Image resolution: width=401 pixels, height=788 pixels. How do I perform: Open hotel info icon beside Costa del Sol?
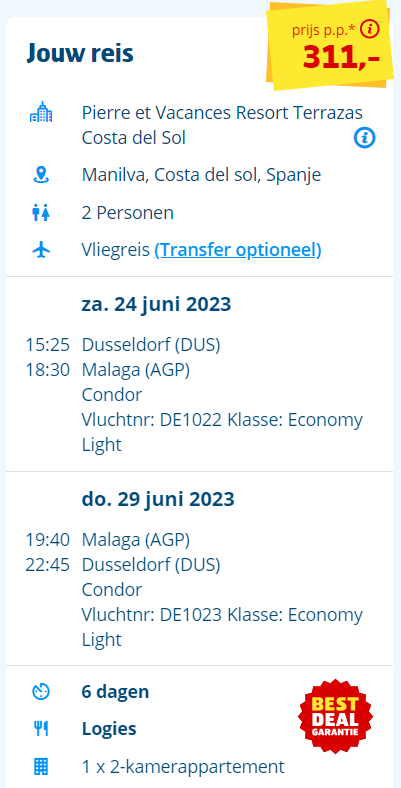point(364,137)
